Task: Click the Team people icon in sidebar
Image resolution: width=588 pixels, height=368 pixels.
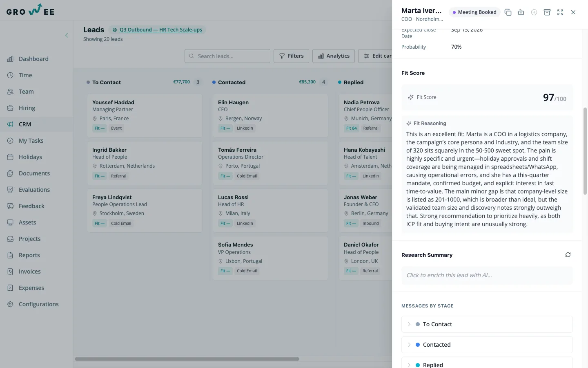Action: click(10, 92)
